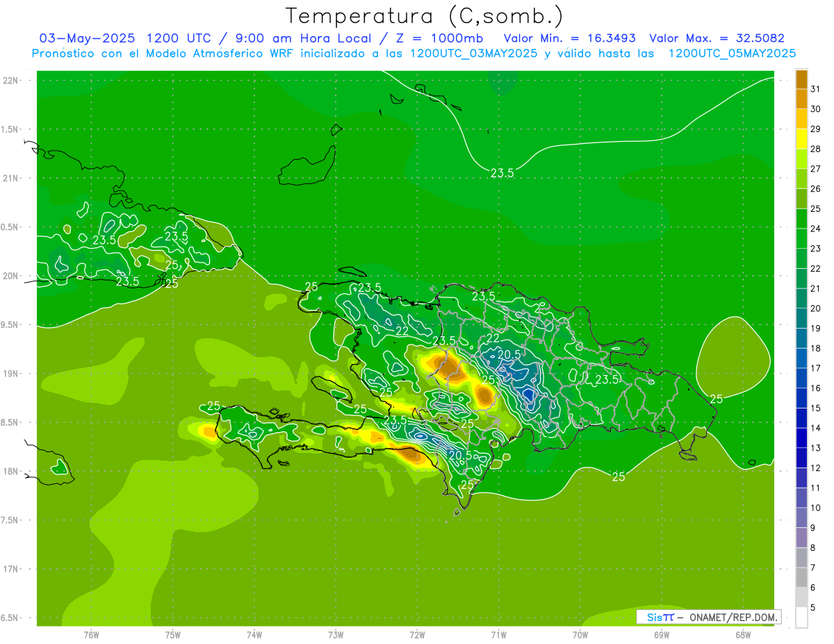Click the "18N" latitude axis label

10,471
